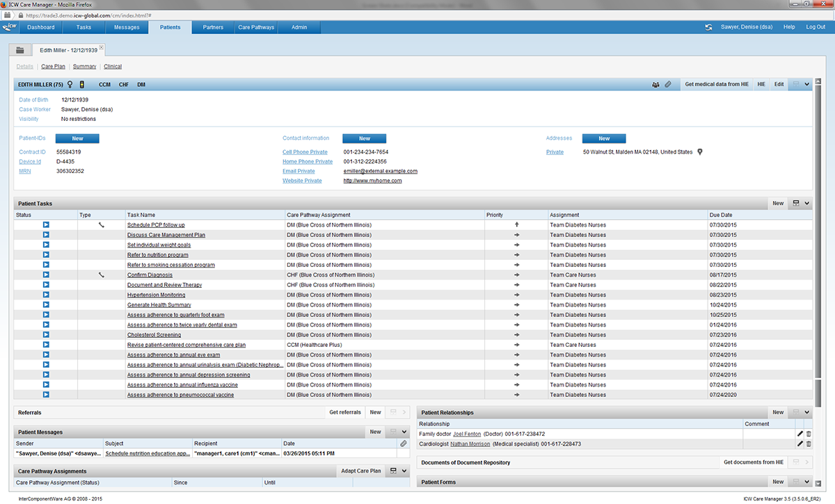
Task: Click the map pin next to the address
Action: pos(700,152)
